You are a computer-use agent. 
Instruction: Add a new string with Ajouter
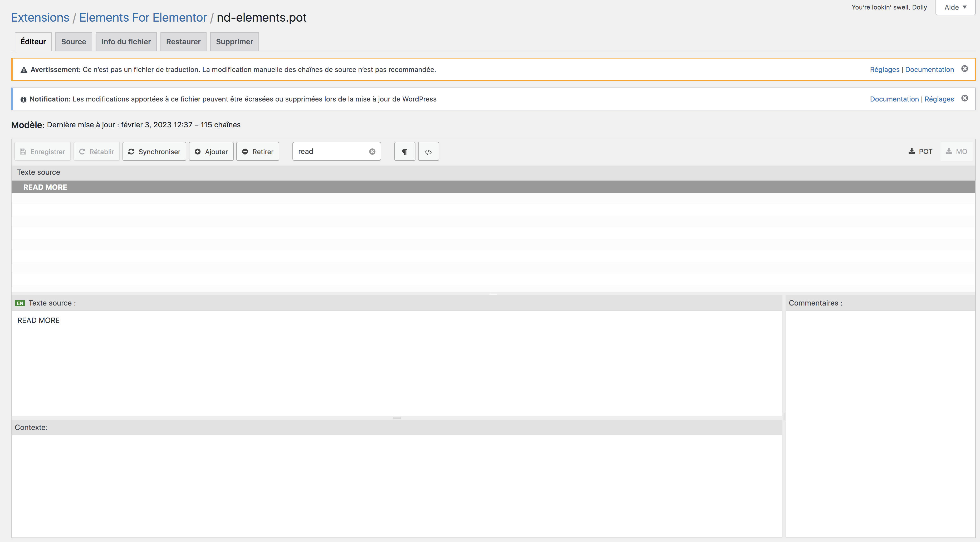(x=211, y=152)
